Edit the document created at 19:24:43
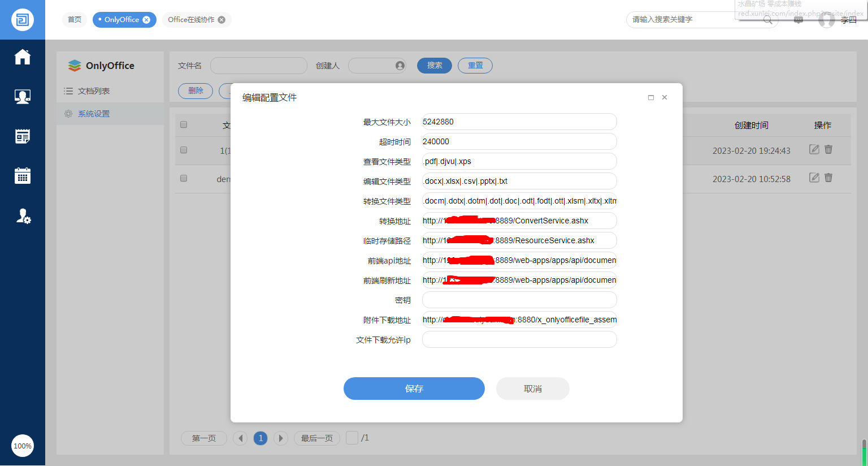This screenshot has width=868, height=466. (814, 149)
